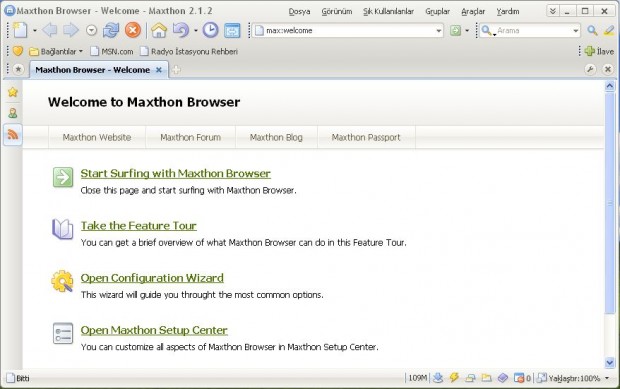Click the green arrow Start Surfing icon

coord(63,177)
